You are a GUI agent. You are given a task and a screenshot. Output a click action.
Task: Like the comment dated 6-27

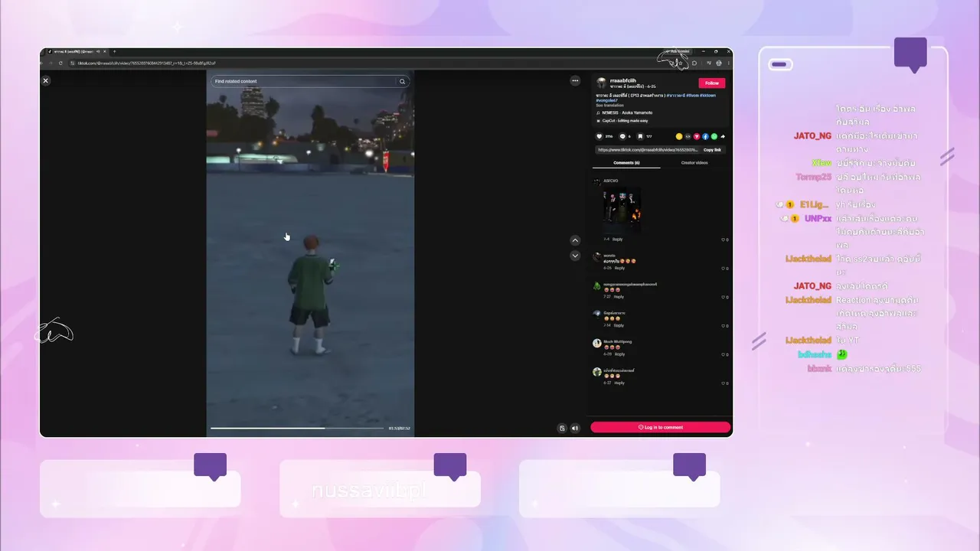(724, 383)
